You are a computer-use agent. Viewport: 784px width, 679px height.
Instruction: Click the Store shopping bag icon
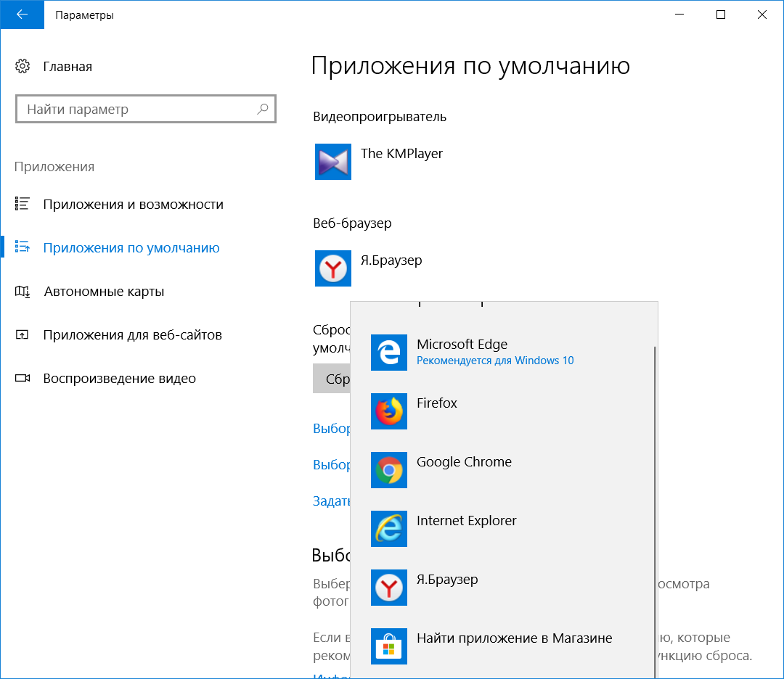389,646
